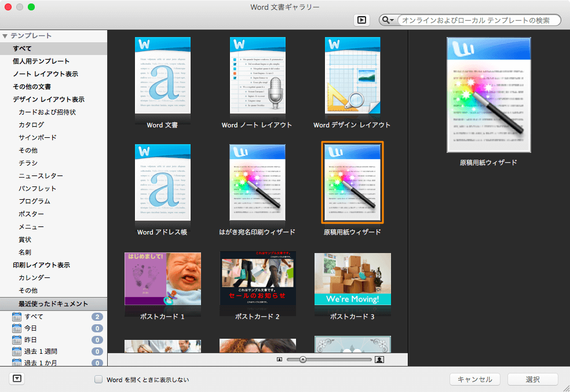This screenshot has height=392, width=570.
Task: Open カタログ subcategory
Action: (x=53, y=124)
